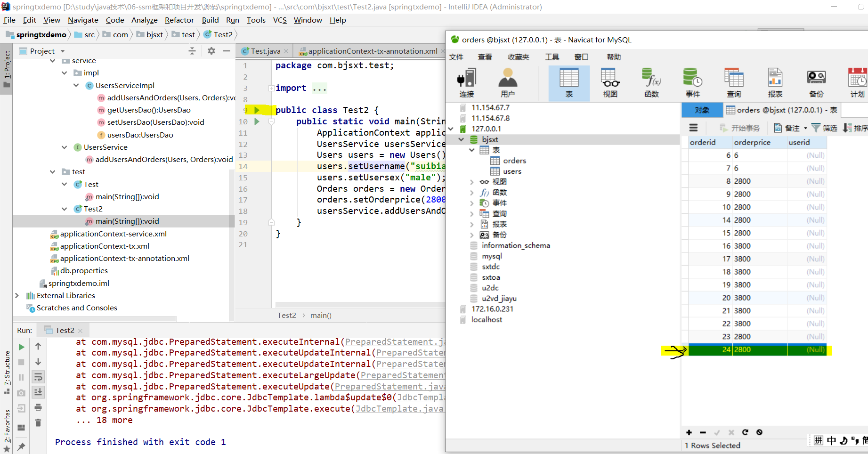Image resolution: width=868 pixels, height=454 pixels.
Task: Select Navicat 表 (Table) toolbar icon
Action: [x=569, y=83]
